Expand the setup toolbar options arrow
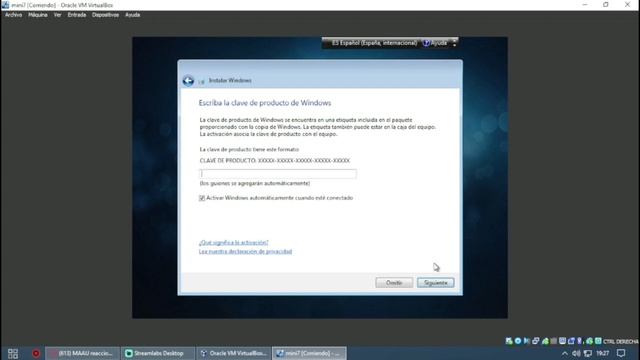 (454, 43)
